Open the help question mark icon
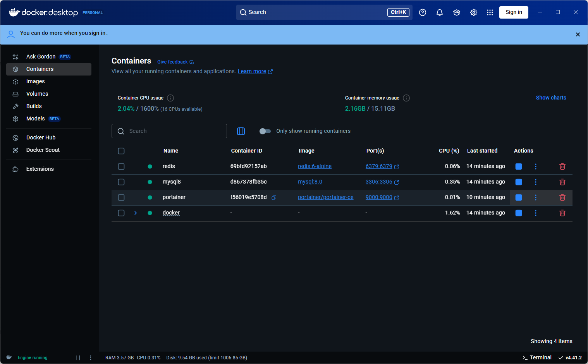 pyautogui.click(x=423, y=12)
